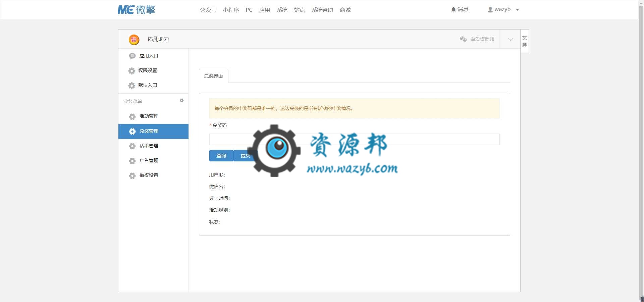
Task: Expand the header chevron dropdown
Action: click(510, 39)
